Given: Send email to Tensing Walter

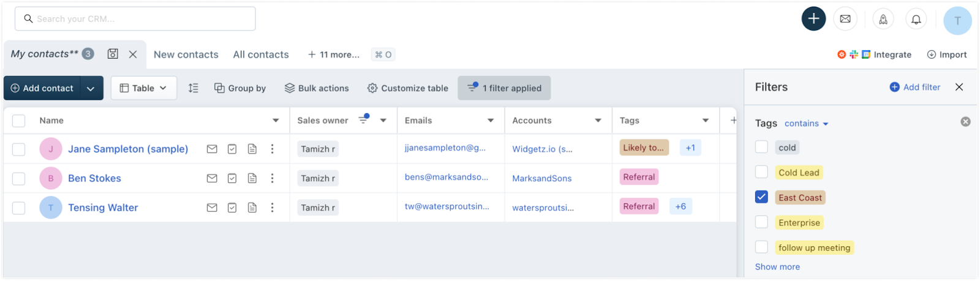Looking at the screenshot, I should (212, 208).
